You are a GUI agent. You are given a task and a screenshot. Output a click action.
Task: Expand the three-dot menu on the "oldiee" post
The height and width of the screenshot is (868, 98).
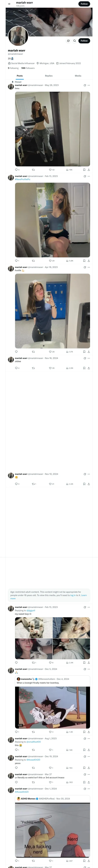(x=89, y=358)
